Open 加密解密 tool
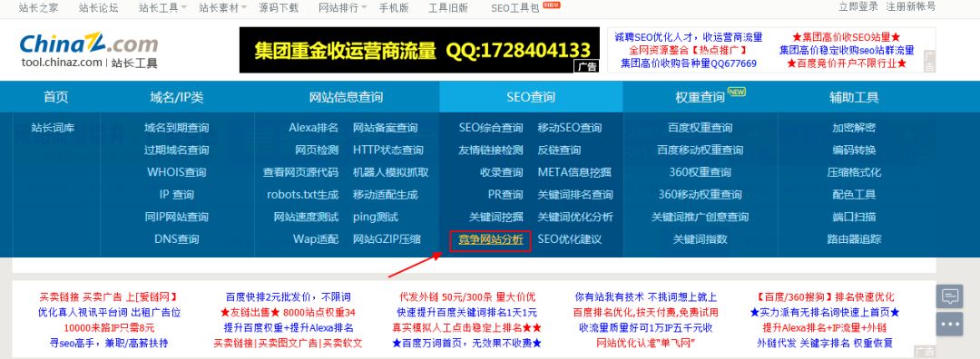The image size is (980, 359). pos(854,128)
